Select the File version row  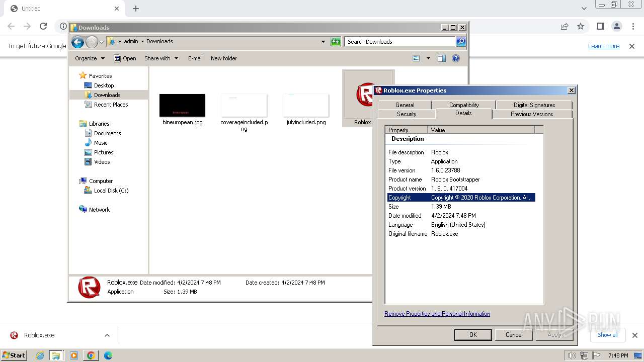[461, 170]
